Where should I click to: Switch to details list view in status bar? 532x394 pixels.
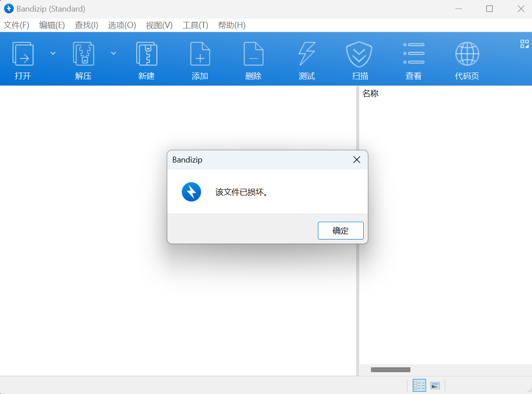tap(419, 385)
